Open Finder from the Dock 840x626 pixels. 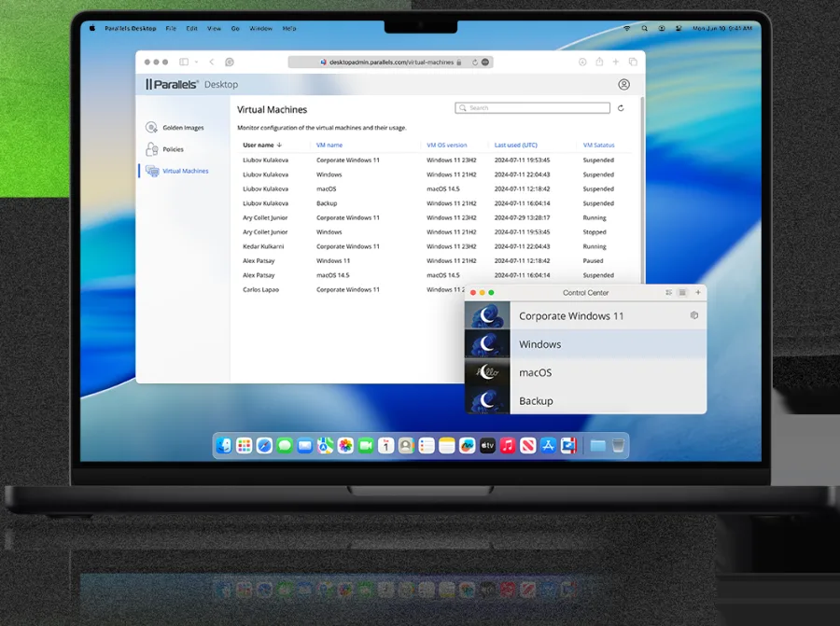pos(224,446)
